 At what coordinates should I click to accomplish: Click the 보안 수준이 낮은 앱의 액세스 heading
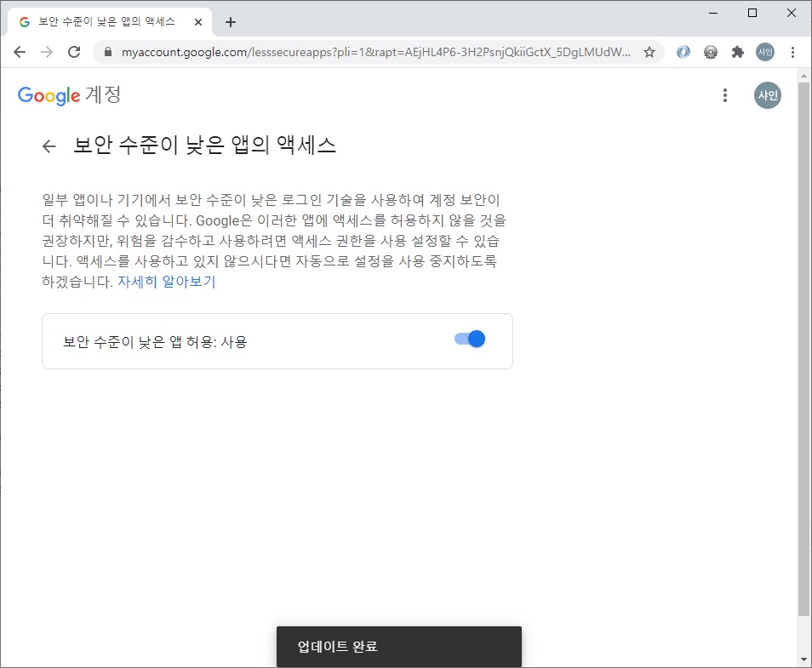pos(204,145)
